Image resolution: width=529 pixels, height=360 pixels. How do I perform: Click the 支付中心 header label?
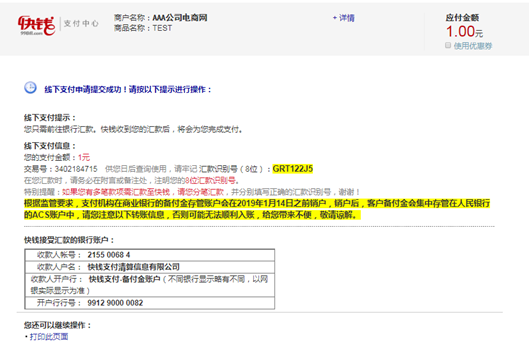(x=81, y=23)
